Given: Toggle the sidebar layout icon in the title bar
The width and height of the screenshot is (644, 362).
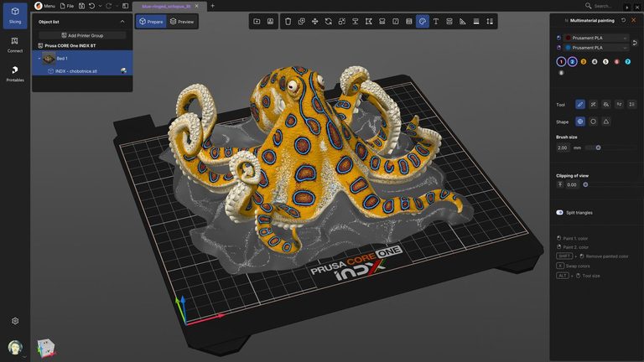Looking at the screenshot, I should (125, 6).
